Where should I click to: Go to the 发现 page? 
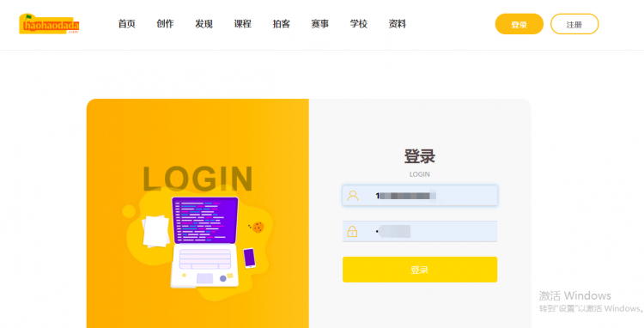pos(204,24)
